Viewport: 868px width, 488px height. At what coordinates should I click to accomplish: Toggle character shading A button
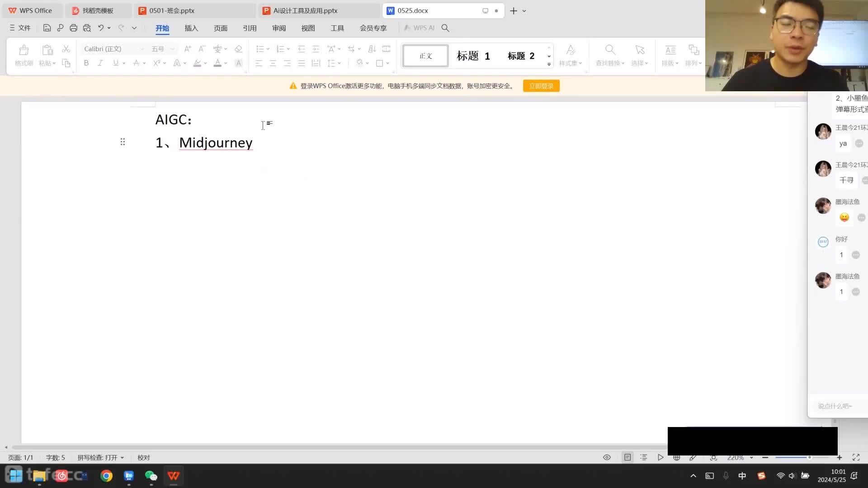pyautogui.click(x=239, y=63)
